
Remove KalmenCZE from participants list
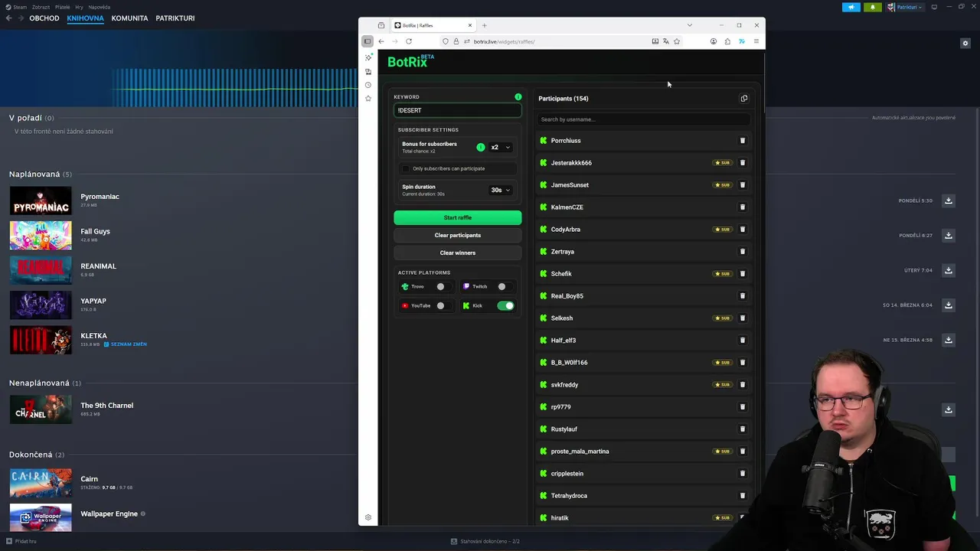742,207
